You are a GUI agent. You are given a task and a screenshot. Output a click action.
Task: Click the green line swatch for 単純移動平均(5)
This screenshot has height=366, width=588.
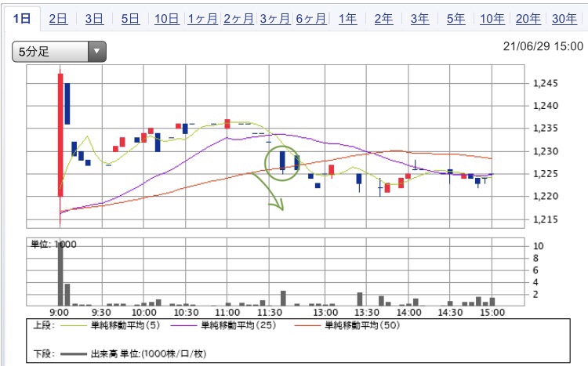click(x=74, y=326)
